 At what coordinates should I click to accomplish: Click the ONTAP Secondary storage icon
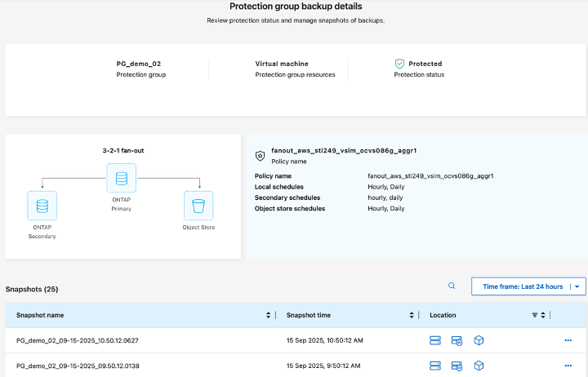[x=41, y=206]
